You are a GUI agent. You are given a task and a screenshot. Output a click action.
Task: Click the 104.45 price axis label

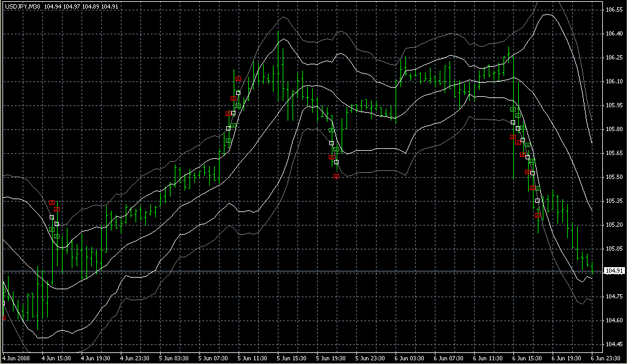[614, 344]
